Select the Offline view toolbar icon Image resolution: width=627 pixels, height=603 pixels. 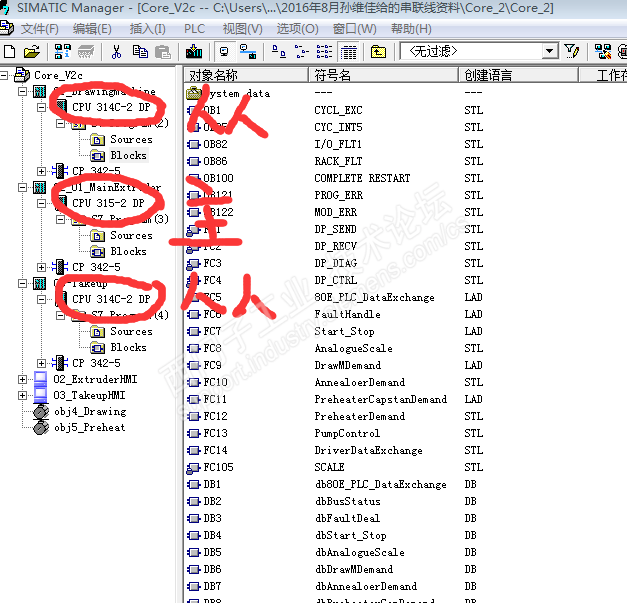[224, 52]
